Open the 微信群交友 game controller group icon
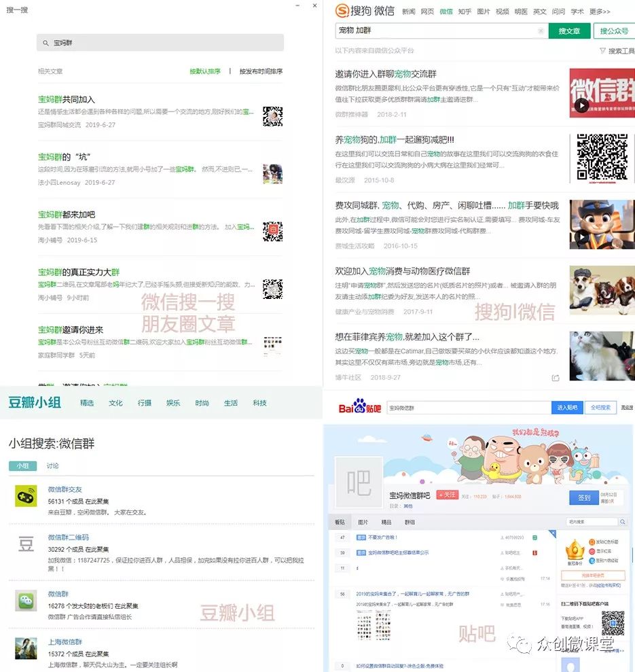 tap(26, 496)
